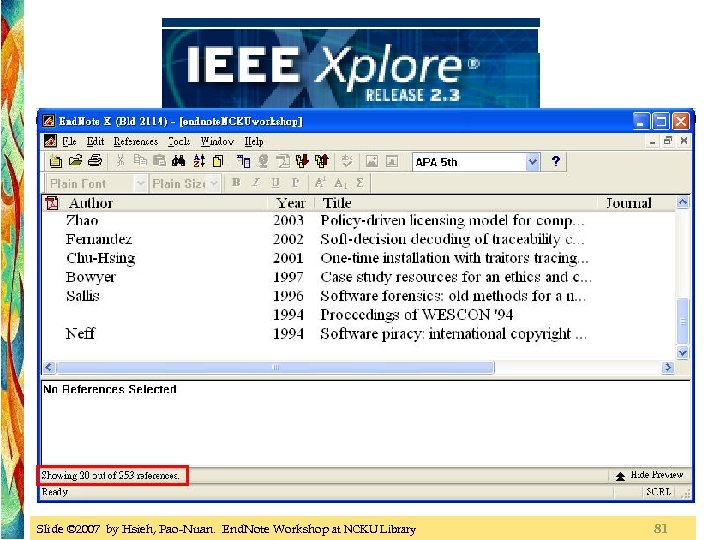Click the Import toolbar icon
720x540 pixels.
282,161
